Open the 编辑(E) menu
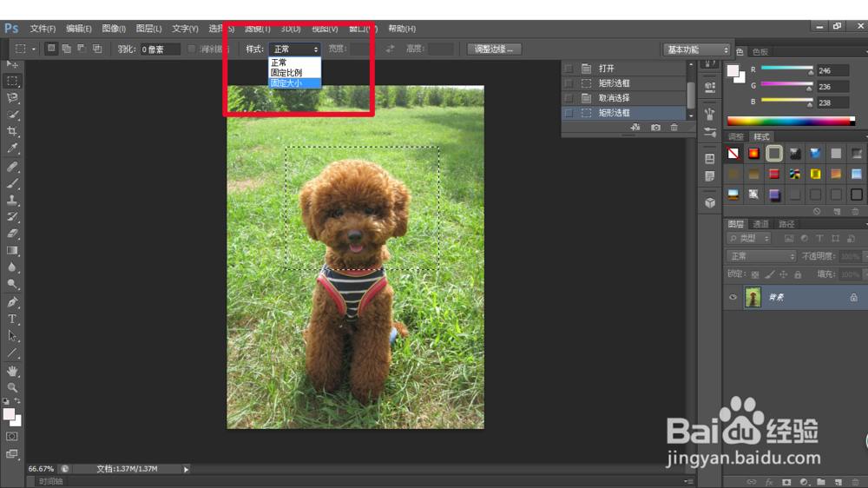Screen dimensions: 868x488 pyautogui.click(x=79, y=29)
